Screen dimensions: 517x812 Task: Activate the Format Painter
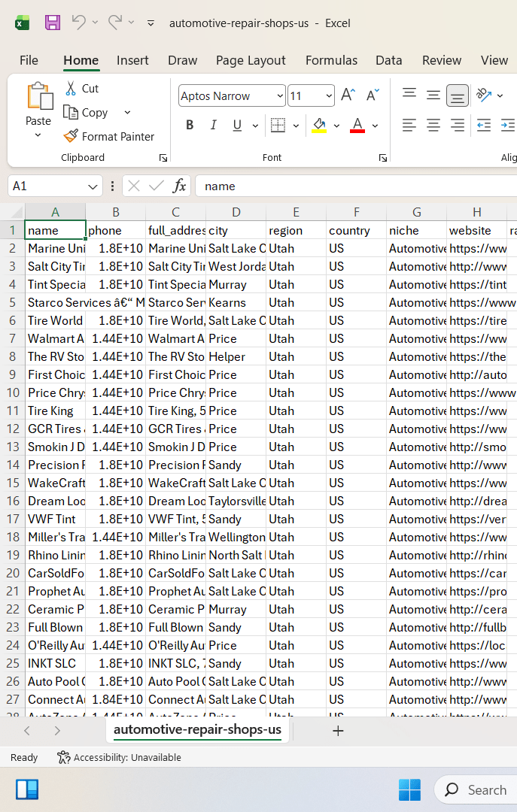point(109,136)
